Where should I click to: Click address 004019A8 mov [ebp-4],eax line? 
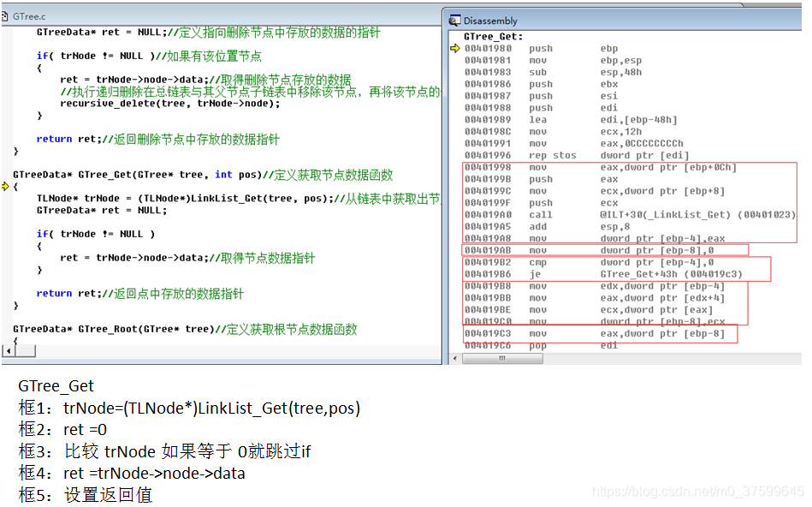pyautogui.click(x=595, y=238)
